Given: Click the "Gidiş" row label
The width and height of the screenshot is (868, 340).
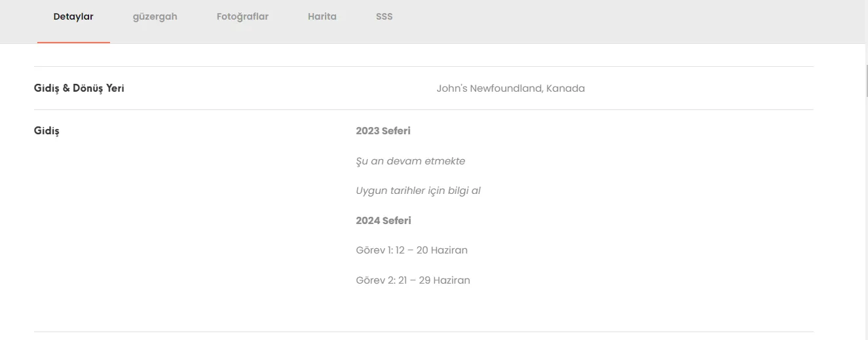Looking at the screenshot, I should pos(47,131).
